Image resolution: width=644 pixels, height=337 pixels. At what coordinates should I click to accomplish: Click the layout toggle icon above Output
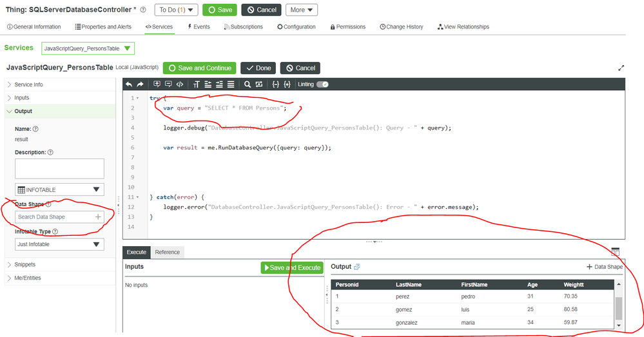(615, 251)
